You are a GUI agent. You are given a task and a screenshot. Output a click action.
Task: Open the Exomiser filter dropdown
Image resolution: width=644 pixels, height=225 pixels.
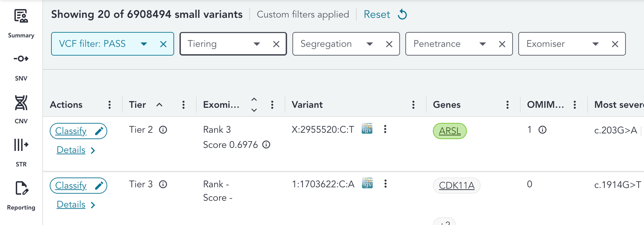tap(596, 44)
